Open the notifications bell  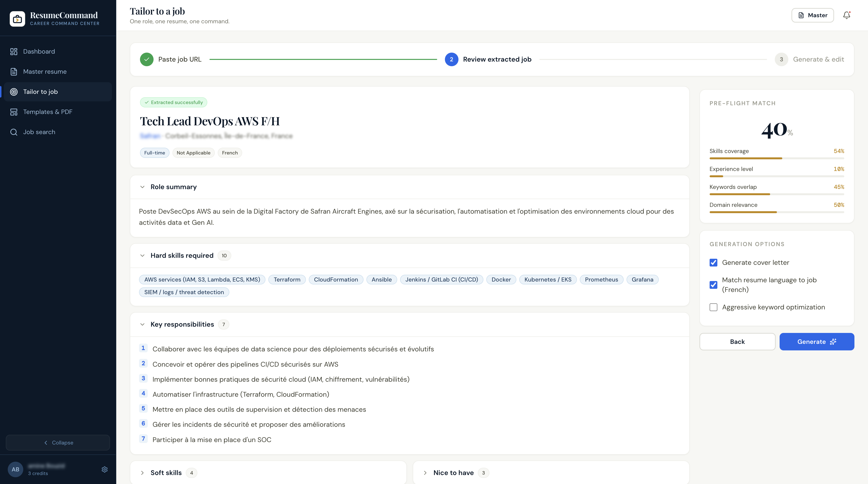846,15
